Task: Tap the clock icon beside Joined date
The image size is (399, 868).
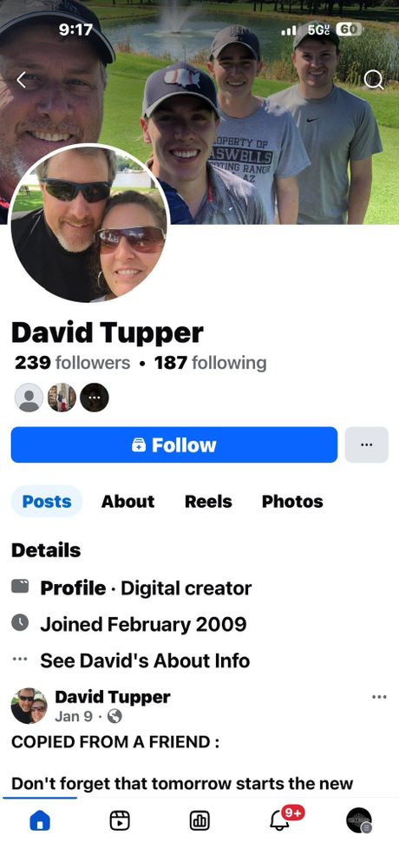Action: pyautogui.click(x=20, y=623)
